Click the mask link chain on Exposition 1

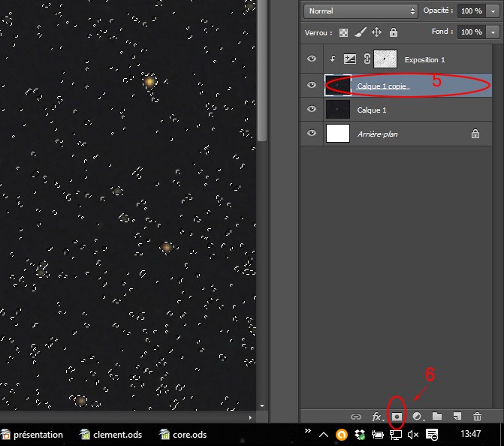[367, 59]
